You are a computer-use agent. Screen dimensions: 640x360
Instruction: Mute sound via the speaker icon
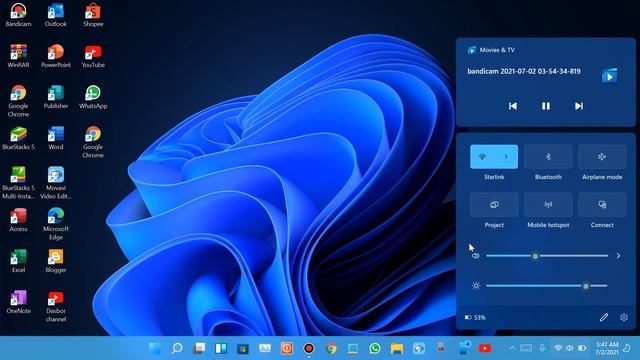476,256
